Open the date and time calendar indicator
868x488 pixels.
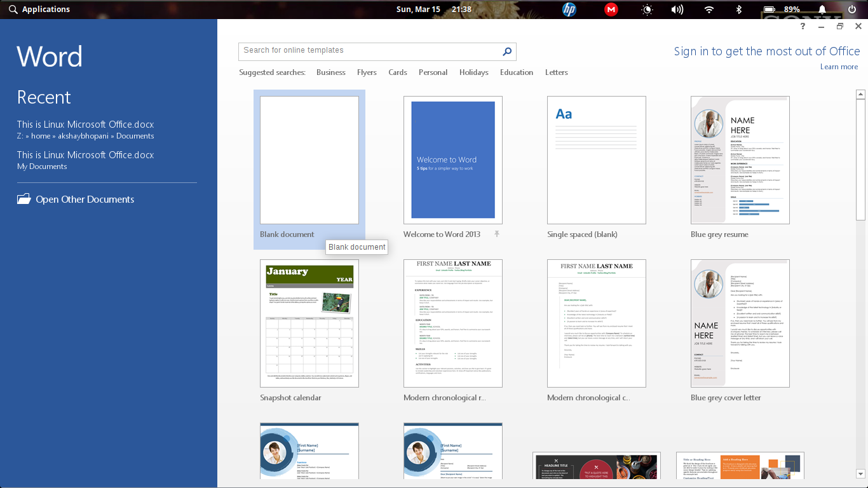(x=434, y=10)
